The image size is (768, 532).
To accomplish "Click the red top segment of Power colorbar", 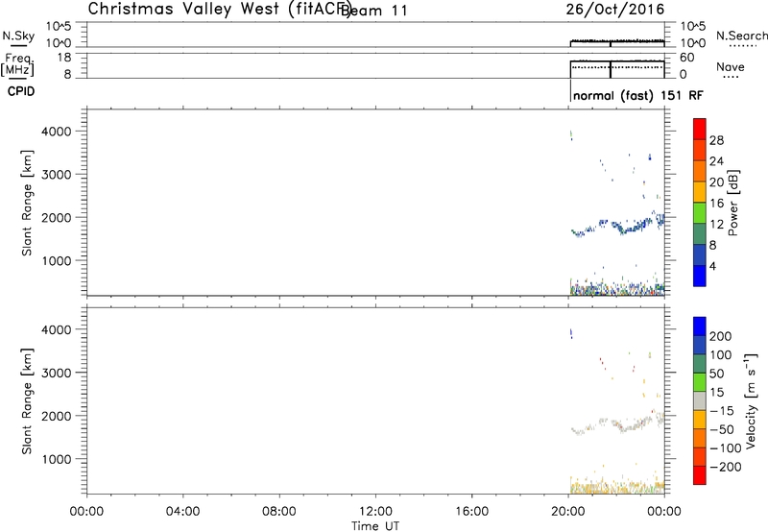I will coord(700,129).
